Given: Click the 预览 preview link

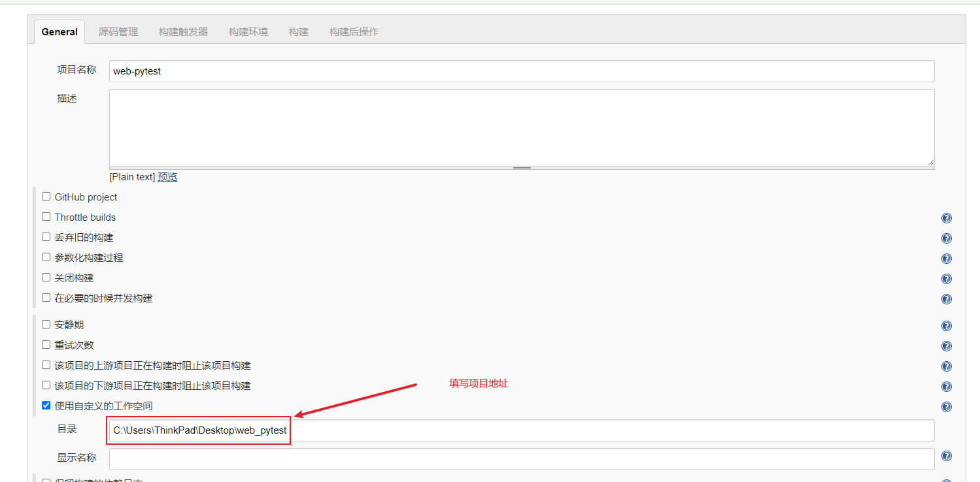Looking at the screenshot, I should (x=167, y=177).
